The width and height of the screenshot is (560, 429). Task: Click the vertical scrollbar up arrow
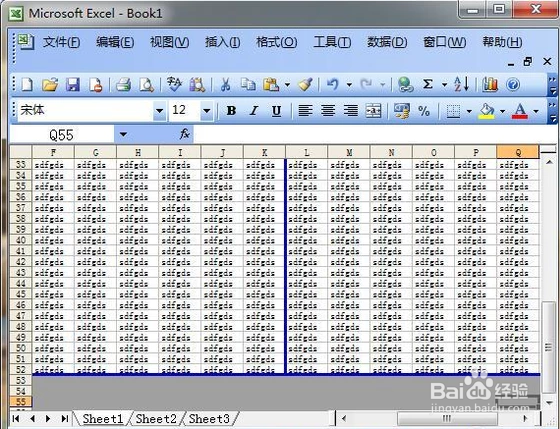[549, 163]
